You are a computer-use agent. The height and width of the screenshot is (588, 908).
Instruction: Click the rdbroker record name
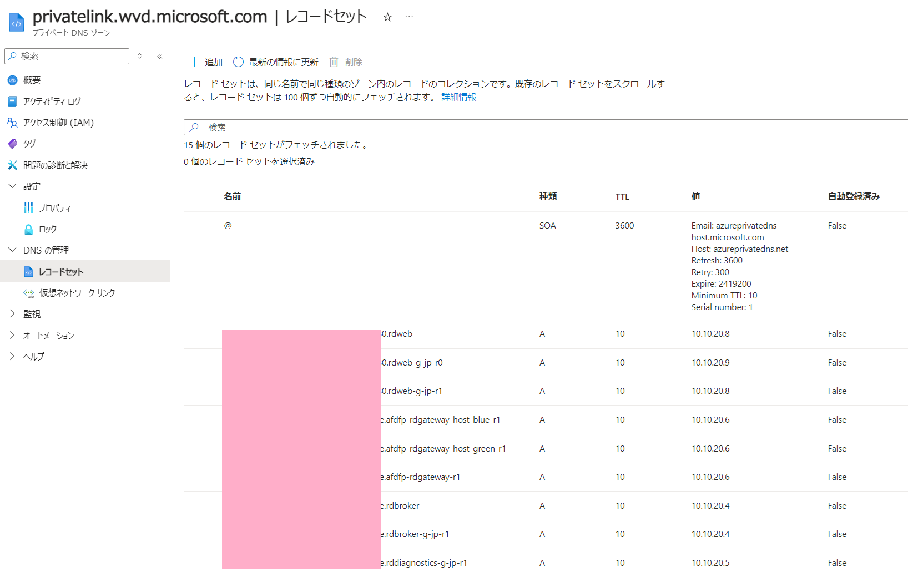(400, 506)
